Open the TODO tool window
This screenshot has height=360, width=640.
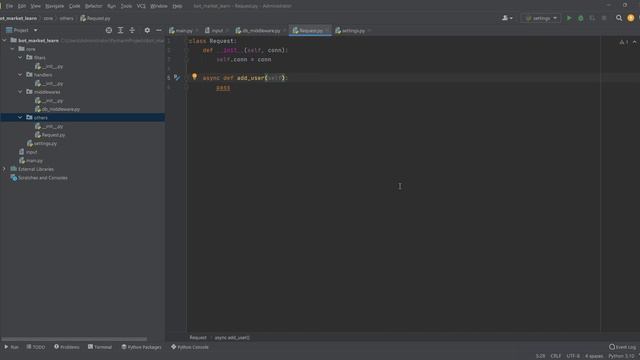pyautogui.click(x=36, y=347)
